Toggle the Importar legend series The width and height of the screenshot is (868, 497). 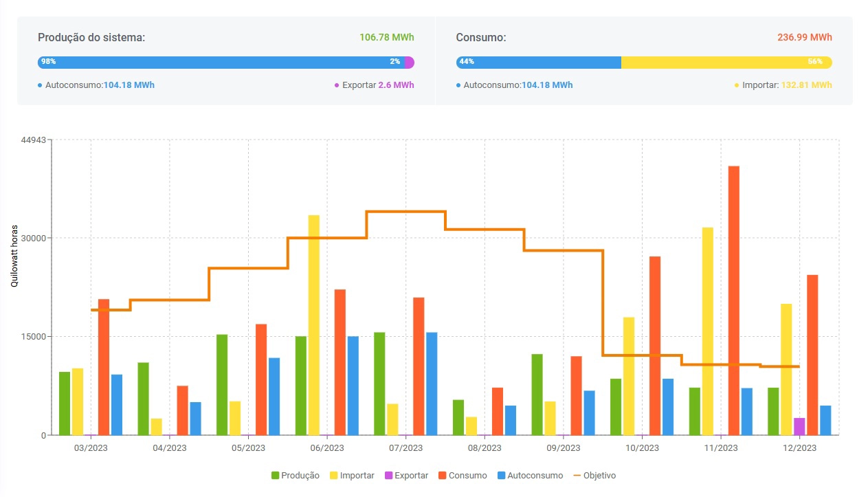353,476
